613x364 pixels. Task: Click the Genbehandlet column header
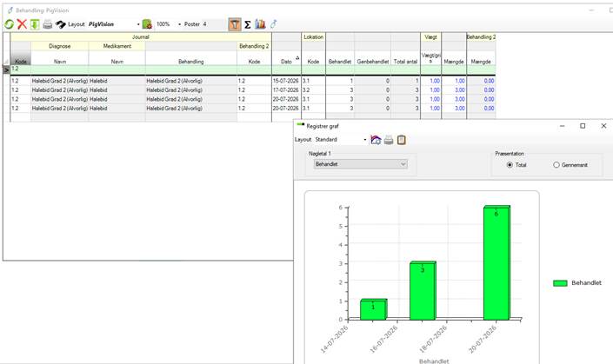click(x=372, y=62)
